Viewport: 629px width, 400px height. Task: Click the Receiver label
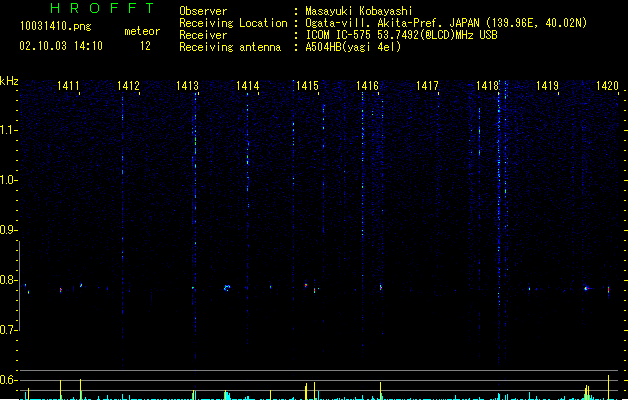coord(203,35)
